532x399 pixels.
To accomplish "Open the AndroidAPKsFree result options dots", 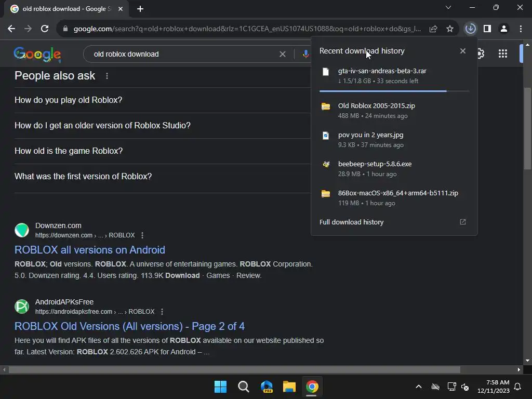I will 162,312.
